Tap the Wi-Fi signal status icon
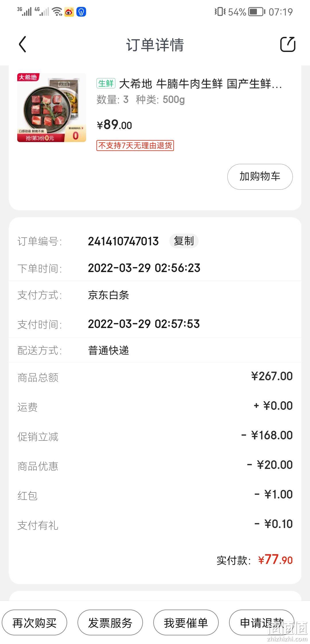The width and height of the screenshot is (310, 644). point(57,12)
